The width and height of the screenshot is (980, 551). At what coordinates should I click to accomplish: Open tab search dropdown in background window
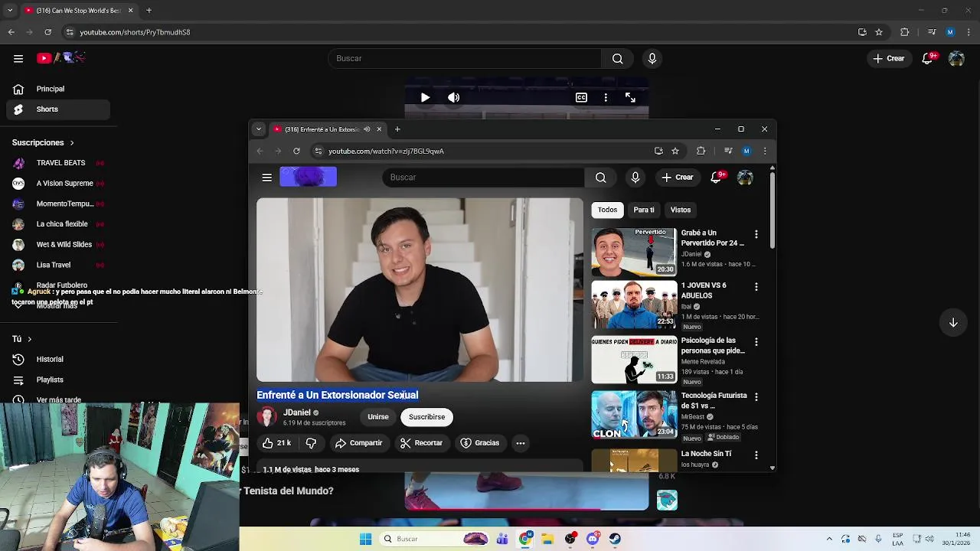pos(10,11)
